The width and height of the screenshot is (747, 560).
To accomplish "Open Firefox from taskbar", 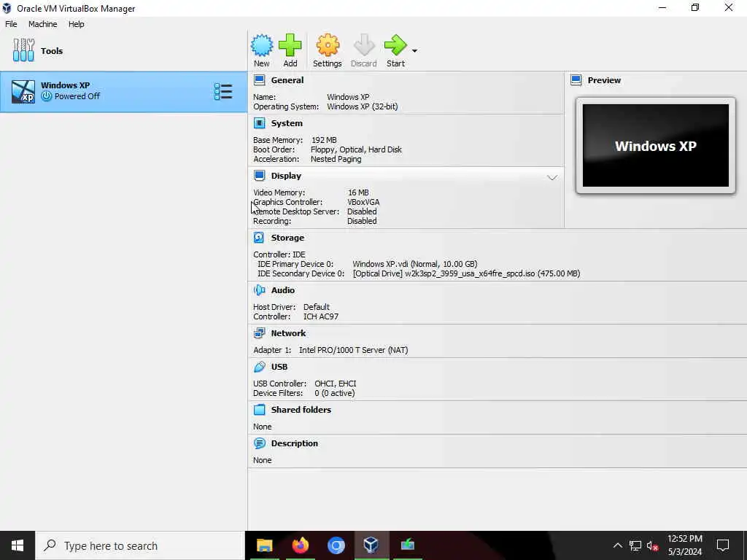I will tap(300, 545).
